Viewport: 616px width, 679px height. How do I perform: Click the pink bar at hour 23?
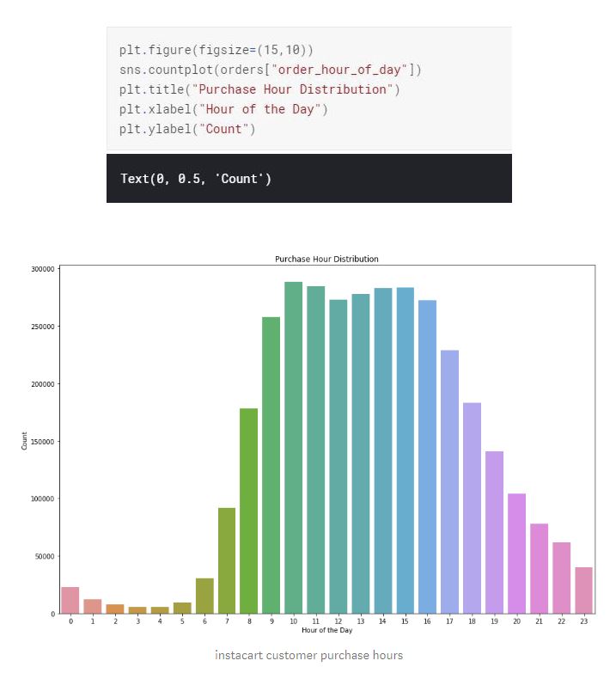click(583, 590)
